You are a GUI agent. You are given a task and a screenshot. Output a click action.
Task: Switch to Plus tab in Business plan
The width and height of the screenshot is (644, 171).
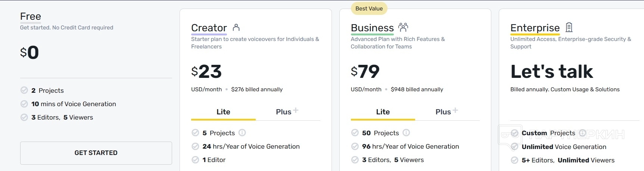[x=446, y=112]
